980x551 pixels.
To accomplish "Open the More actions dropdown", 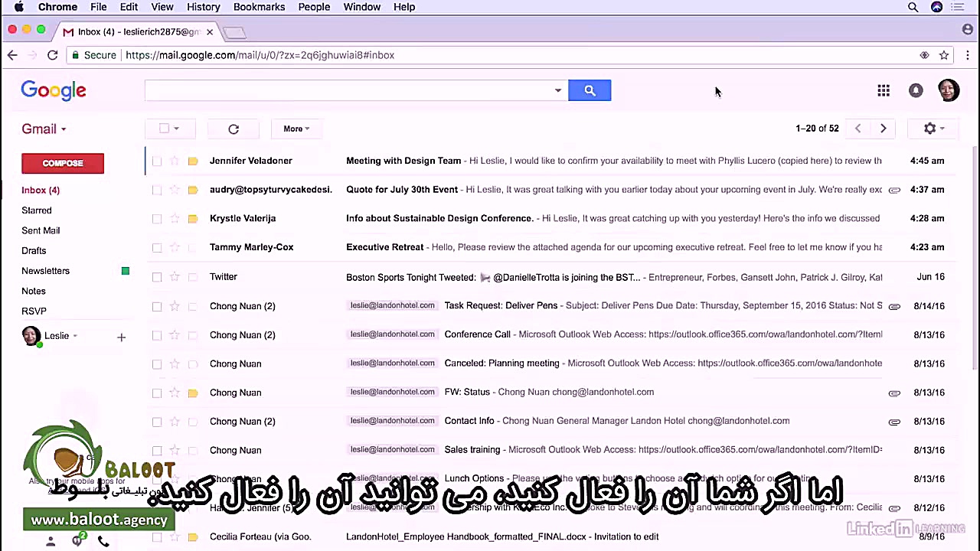I will click(x=296, y=129).
